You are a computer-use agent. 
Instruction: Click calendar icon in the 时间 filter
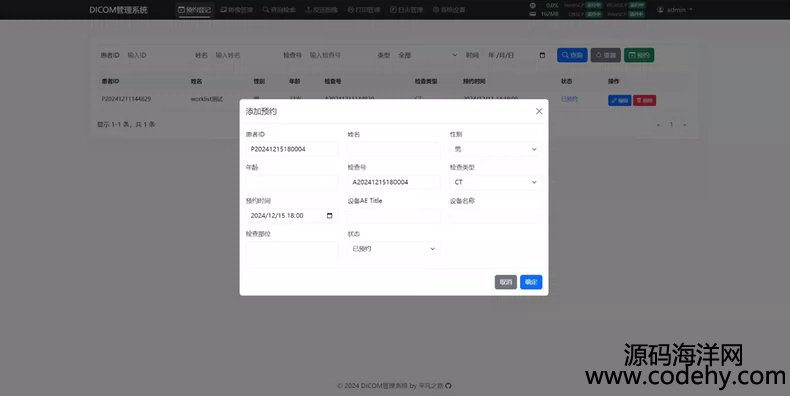click(543, 55)
